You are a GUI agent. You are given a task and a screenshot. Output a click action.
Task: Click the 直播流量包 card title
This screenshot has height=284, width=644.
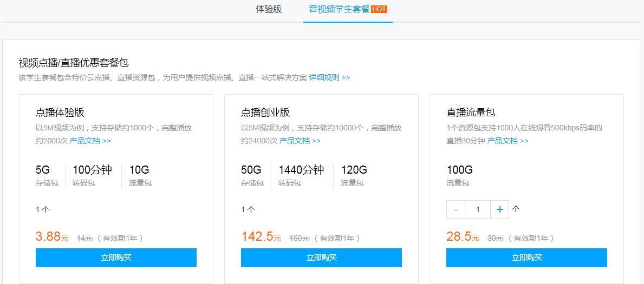[x=471, y=113]
